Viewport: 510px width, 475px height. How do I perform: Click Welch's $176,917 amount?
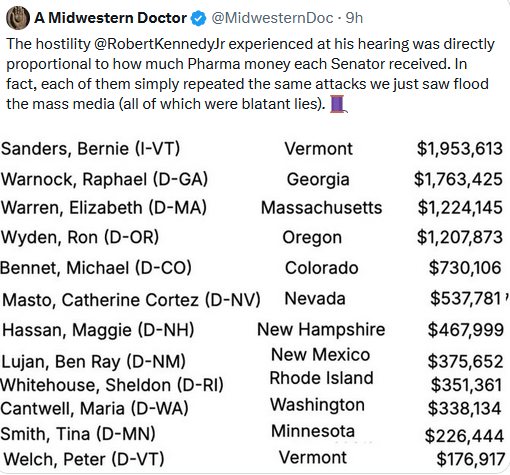(471, 459)
